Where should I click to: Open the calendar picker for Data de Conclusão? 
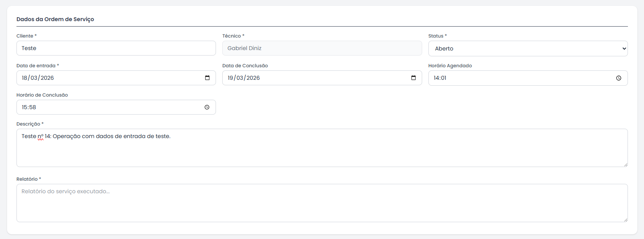point(413,78)
